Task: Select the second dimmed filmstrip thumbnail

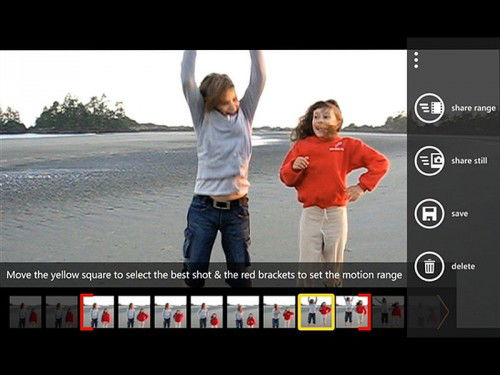Action: coord(62,312)
